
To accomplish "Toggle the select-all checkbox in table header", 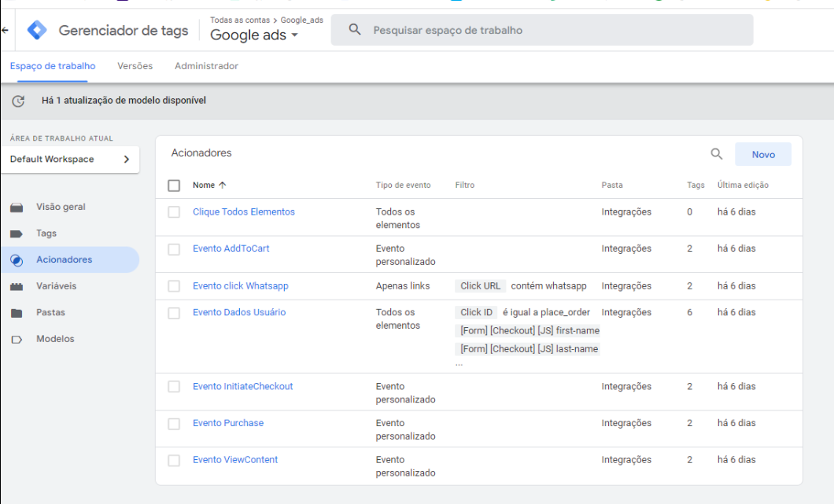I will 174,186.
